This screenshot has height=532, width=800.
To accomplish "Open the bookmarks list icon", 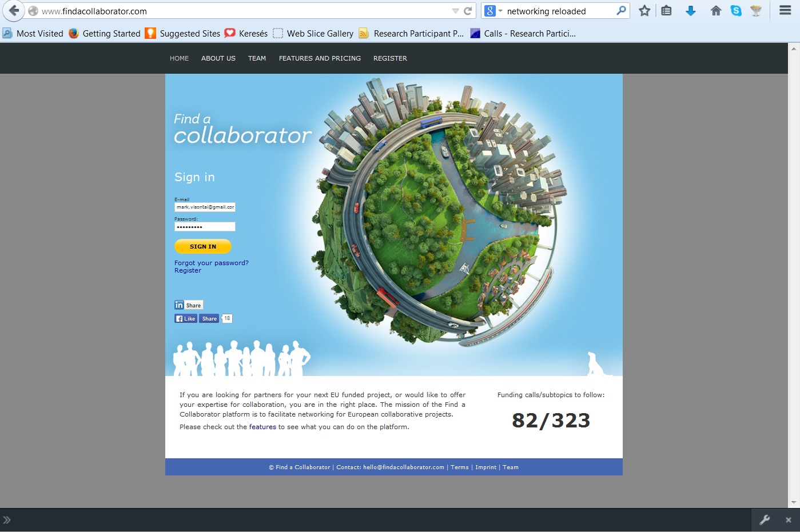I will (x=666, y=11).
